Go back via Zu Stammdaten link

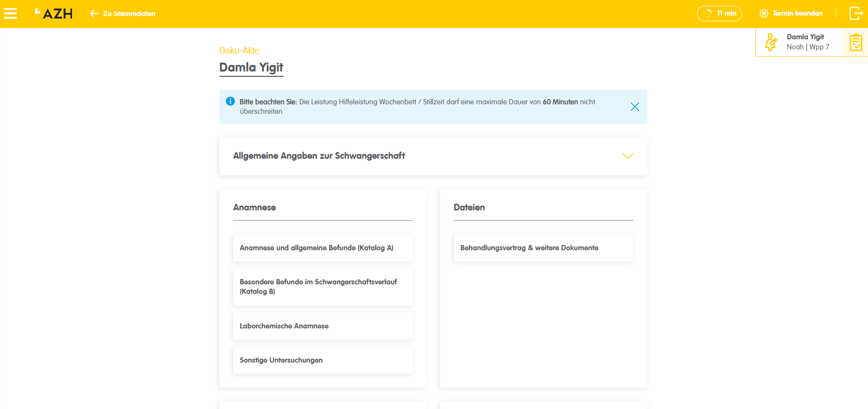click(129, 14)
